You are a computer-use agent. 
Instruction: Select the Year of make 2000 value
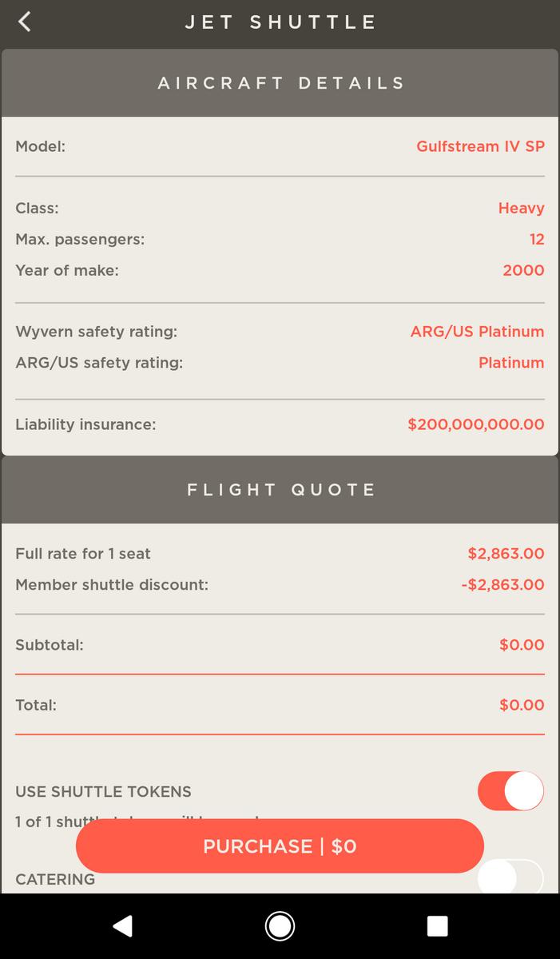click(x=524, y=270)
